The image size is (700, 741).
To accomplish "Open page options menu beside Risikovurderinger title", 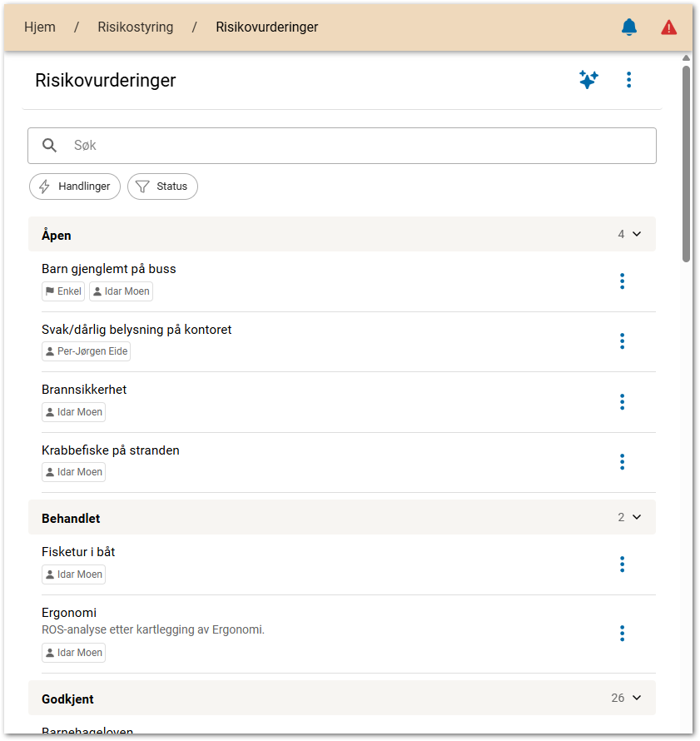I will 628,80.
